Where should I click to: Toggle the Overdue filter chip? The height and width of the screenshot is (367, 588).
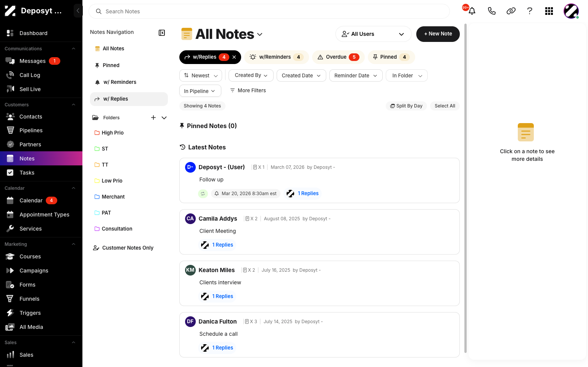pyautogui.click(x=338, y=57)
